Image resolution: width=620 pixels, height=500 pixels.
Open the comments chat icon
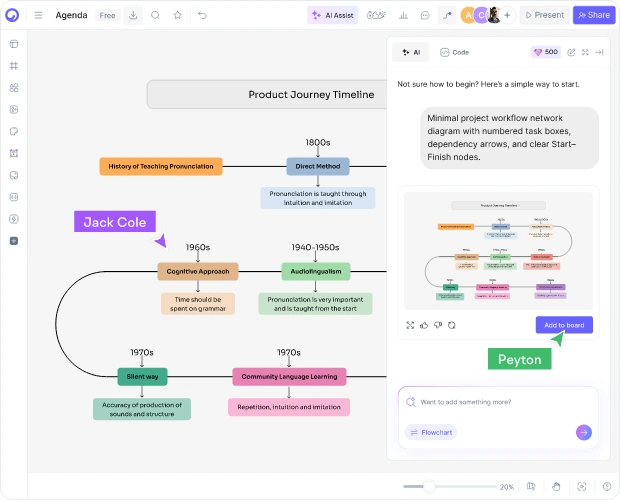click(425, 15)
